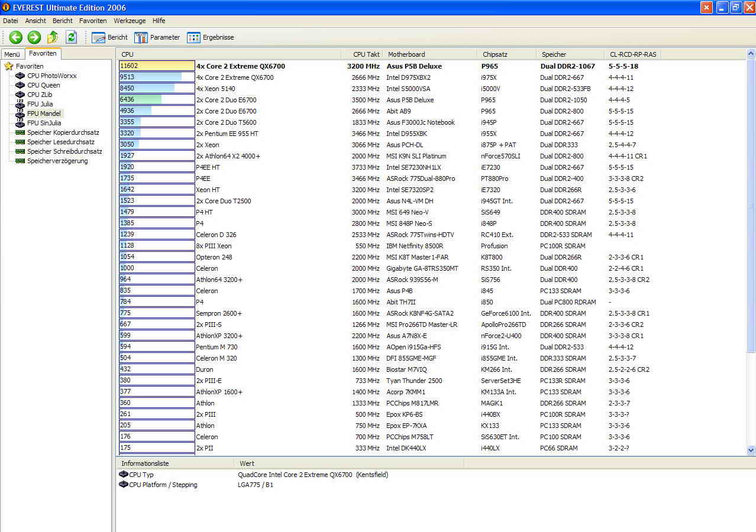Click the green Back arrow icon
Screen dimensions: 756x532
(x=16, y=37)
